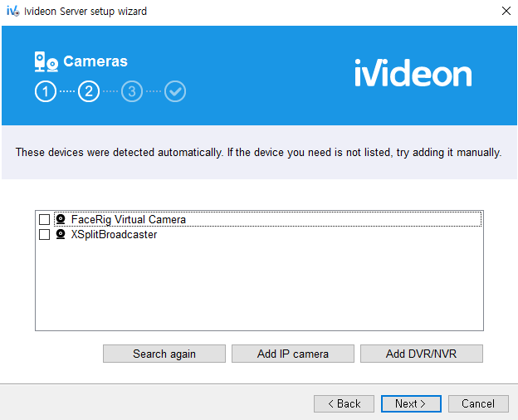Click the Cameras heading text
The image size is (518, 420).
pos(95,61)
